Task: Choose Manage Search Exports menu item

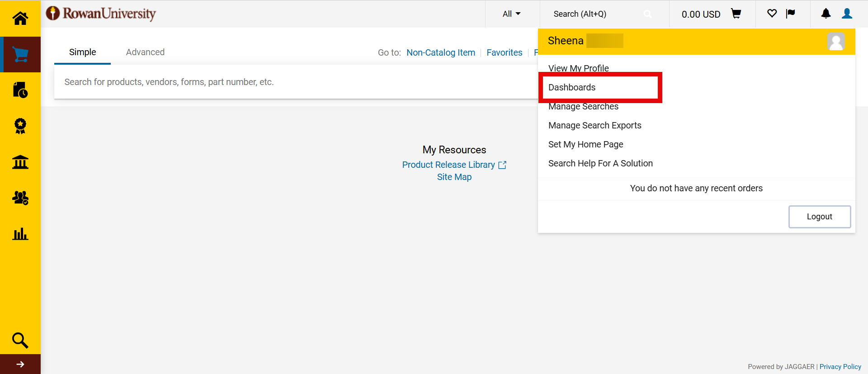Action: [x=594, y=125]
